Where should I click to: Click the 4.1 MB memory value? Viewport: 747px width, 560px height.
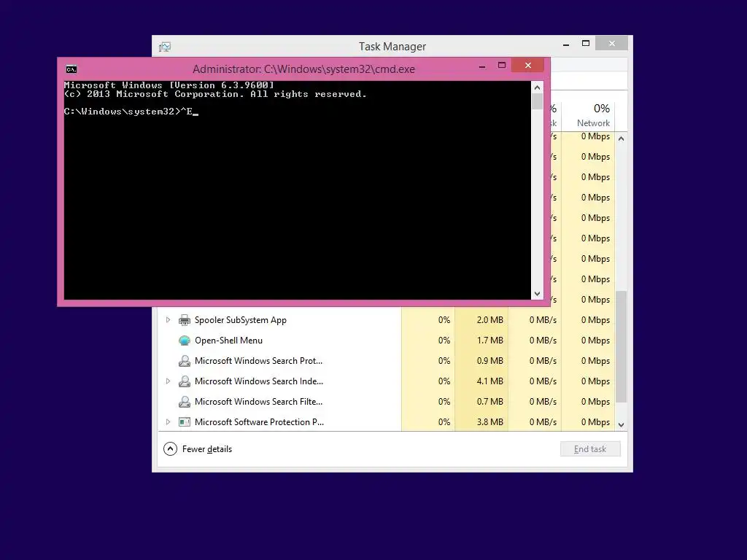pyautogui.click(x=489, y=381)
